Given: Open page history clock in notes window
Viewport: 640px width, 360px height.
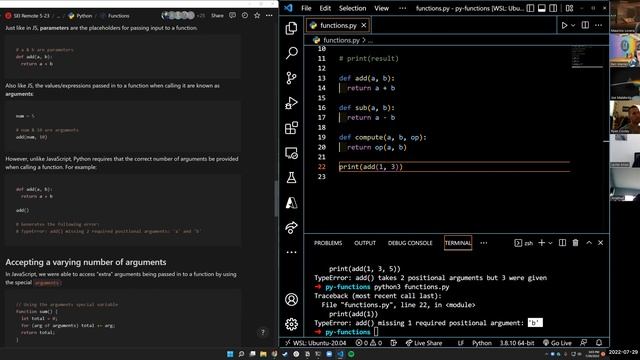Looking at the screenshot, I should 244,16.
